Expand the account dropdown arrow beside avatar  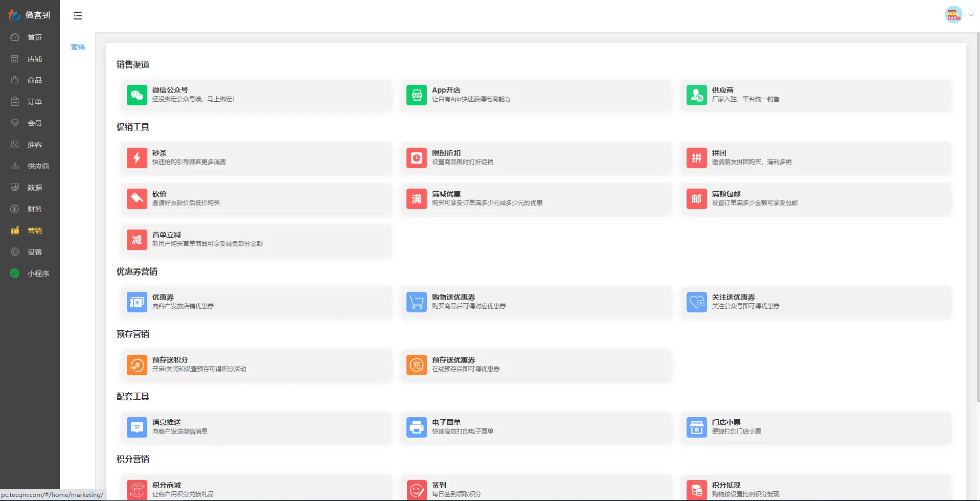click(x=971, y=15)
